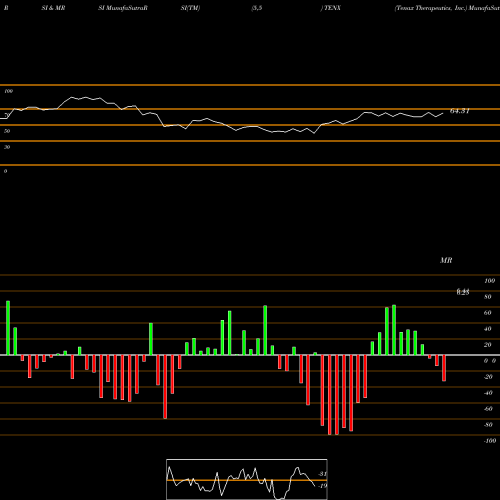
Task: Click the 'SI(TM)' header label
Action: (x=190, y=8)
